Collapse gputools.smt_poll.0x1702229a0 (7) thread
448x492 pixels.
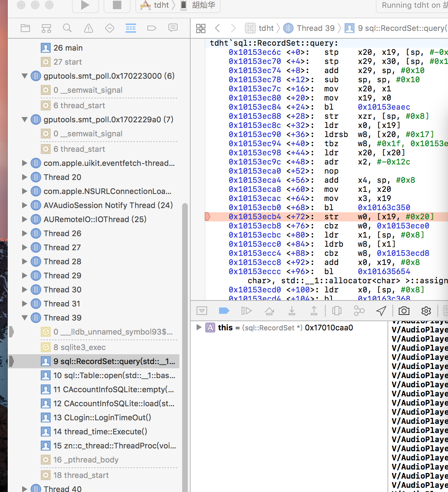click(25, 119)
